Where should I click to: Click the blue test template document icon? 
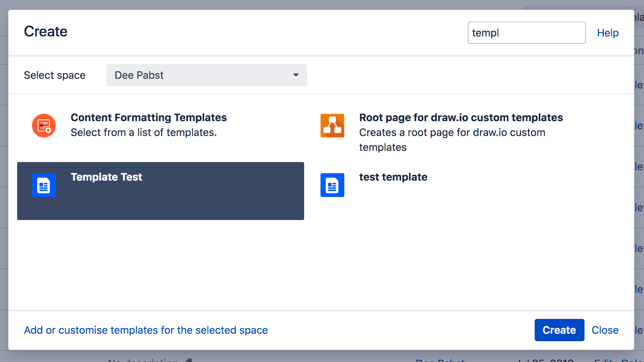[332, 185]
